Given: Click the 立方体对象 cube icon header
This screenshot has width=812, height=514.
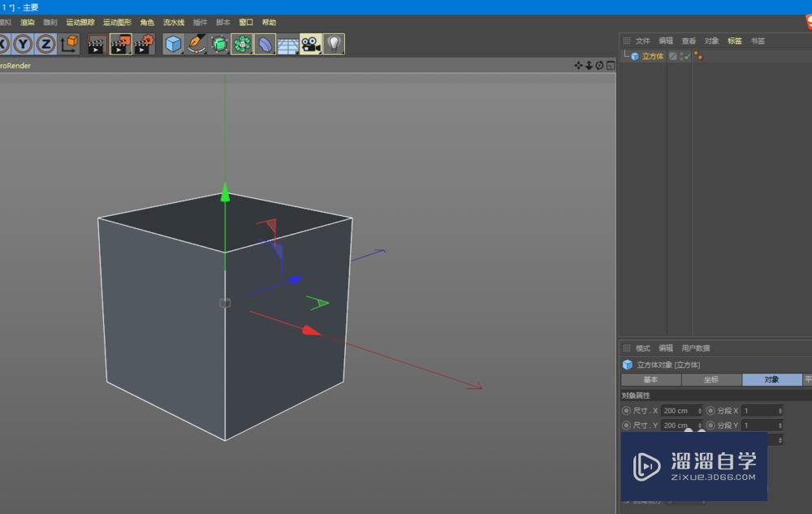Looking at the screenshot, I should (x=628, y=365).
